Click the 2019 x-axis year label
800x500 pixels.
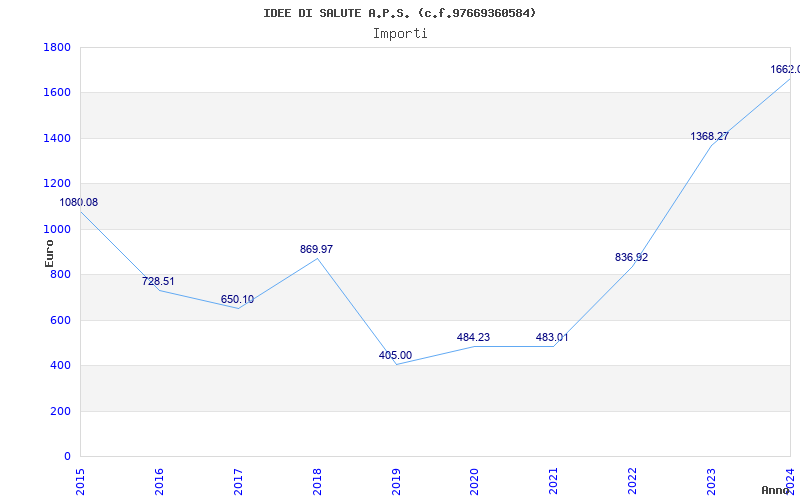[396, 482]
